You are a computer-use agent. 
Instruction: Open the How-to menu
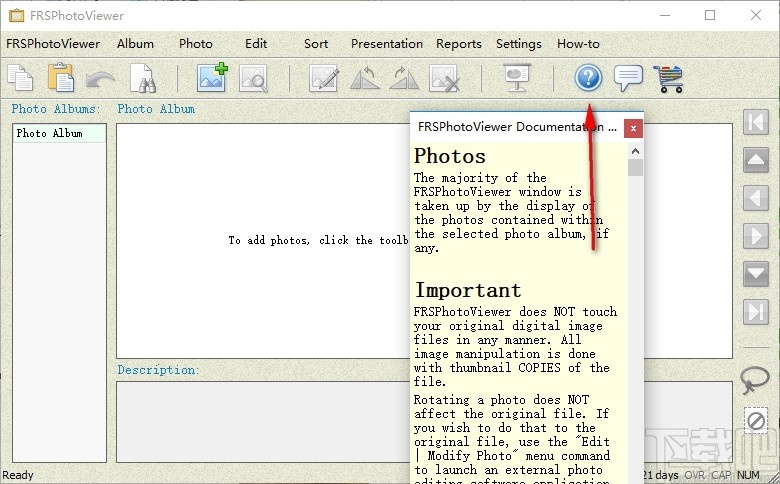click(x=578, y=44)
